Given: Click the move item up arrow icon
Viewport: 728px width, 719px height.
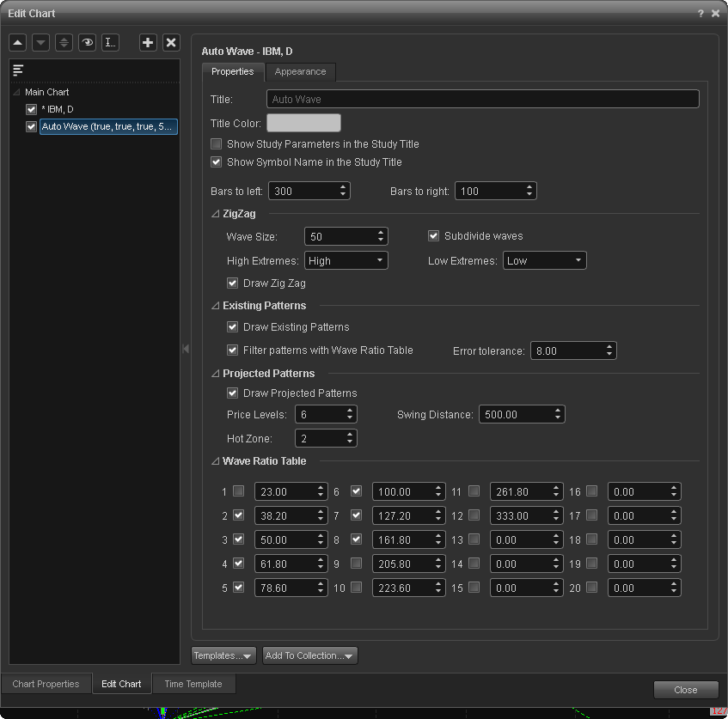Looking at the screenshot, I should [x=18, y=43].
